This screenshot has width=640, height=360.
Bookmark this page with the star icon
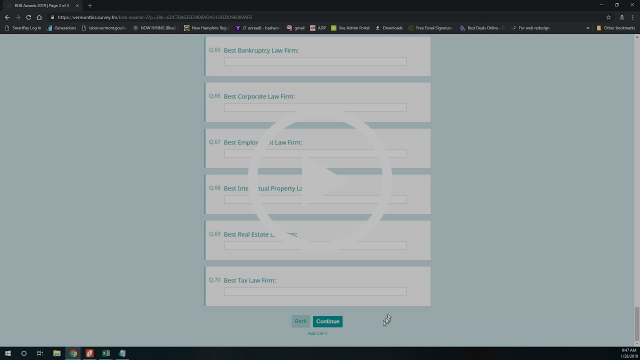609,17
